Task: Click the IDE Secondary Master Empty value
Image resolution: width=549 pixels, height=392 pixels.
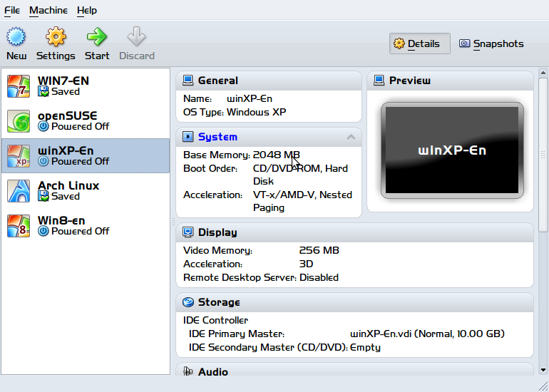Action: click(365, 348)
